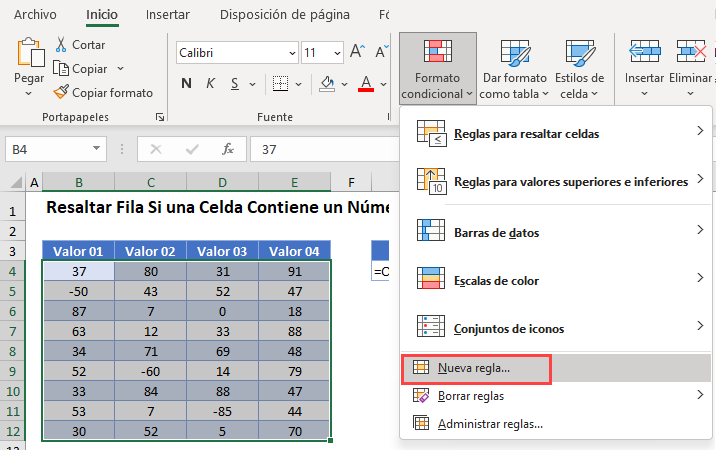This screenshot has width=716, height=450.
Task: Click the Pegar clipboard icon
Action: (30, 53)
